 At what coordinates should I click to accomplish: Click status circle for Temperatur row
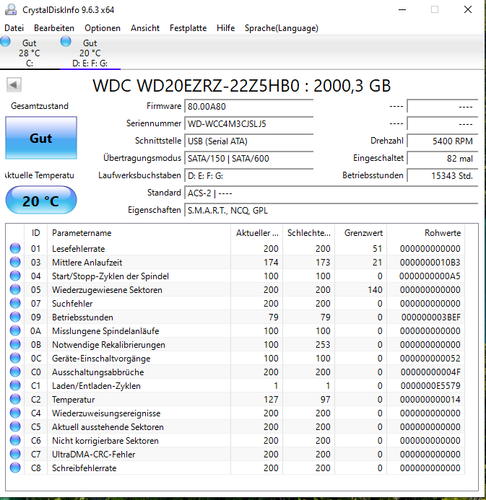pos(15,399)
